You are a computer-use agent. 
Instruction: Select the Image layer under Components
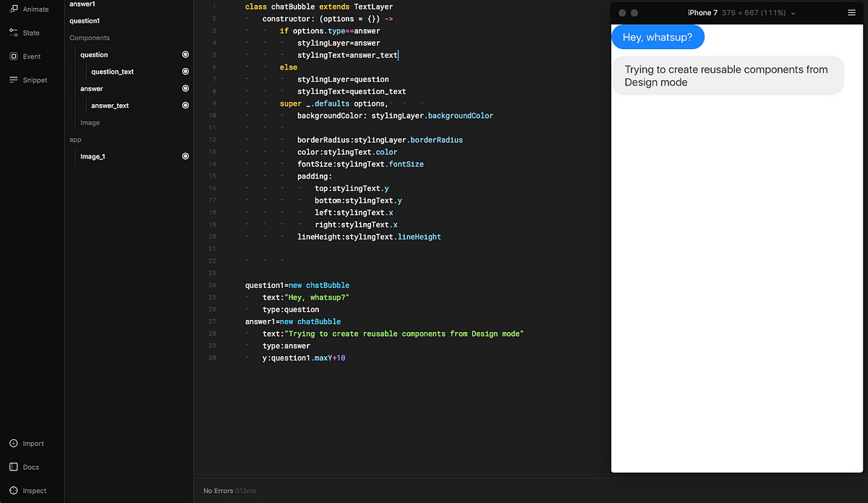pos(90,123)
